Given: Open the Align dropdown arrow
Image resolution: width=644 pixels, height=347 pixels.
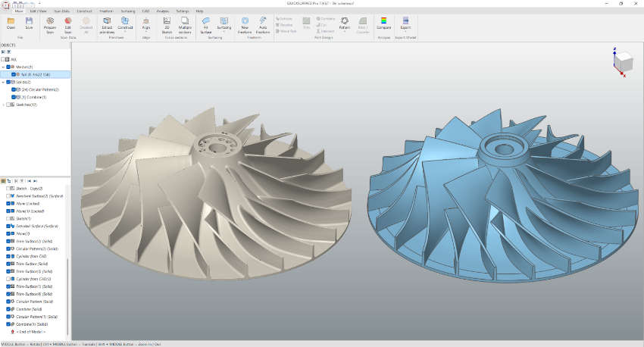Looking at the screenshot, I should pos(146,32).
